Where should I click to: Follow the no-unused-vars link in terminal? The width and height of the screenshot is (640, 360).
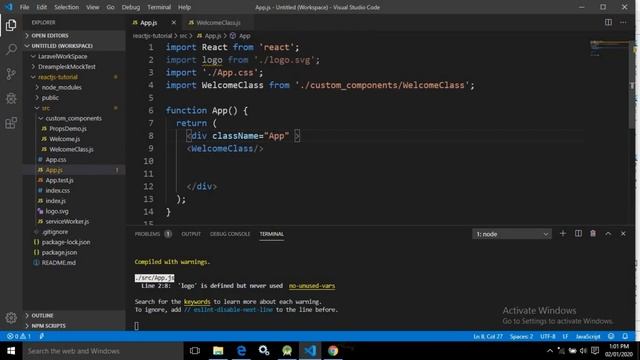coord(312,286)
